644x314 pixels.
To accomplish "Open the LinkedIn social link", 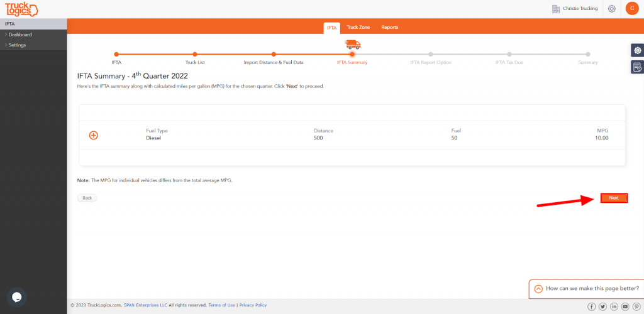I will click(614, 306).
